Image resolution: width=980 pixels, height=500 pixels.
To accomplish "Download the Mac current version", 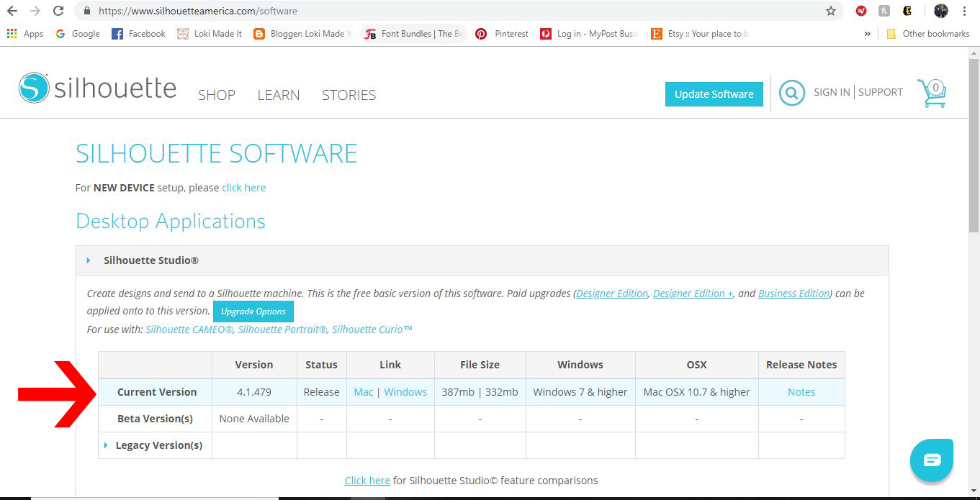I will [x=364, y=392].
